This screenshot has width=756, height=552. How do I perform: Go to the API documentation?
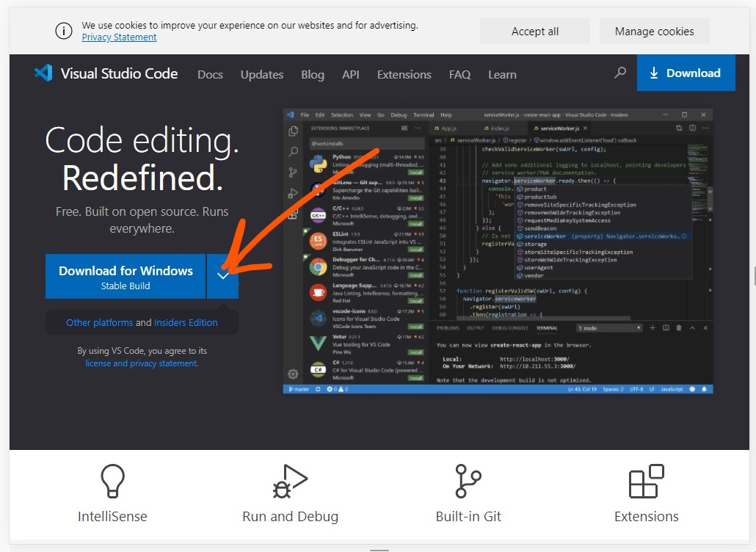pos(350,74)
